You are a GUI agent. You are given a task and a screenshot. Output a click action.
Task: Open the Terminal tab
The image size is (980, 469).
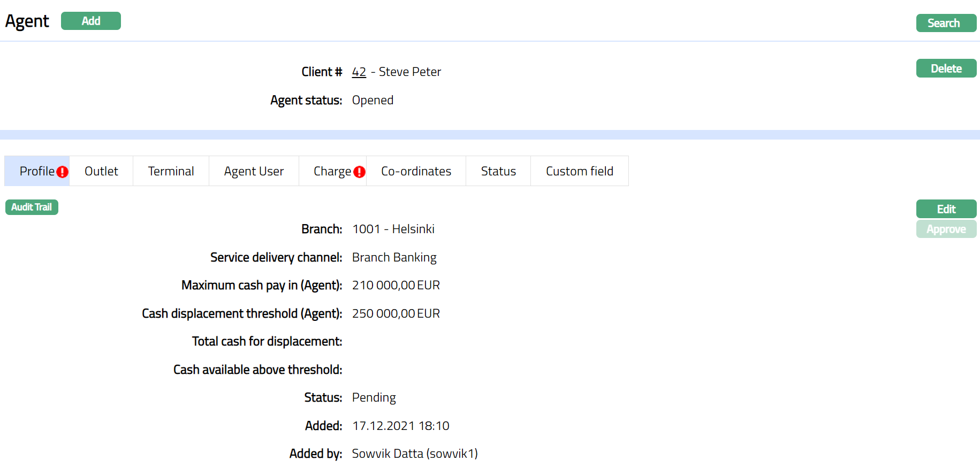coord(171,171)
